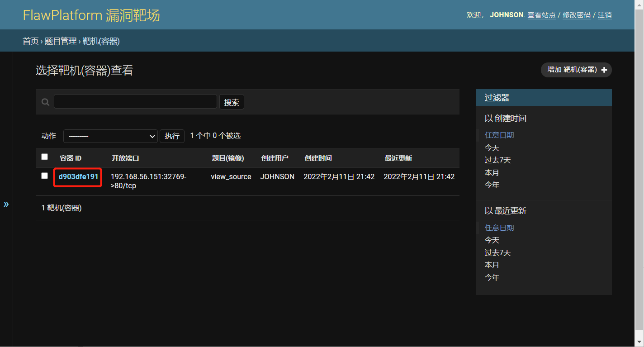Open the 动作 action dropdown
The width and height of the screenshot is (644, 347).
(x=110, y=136)
